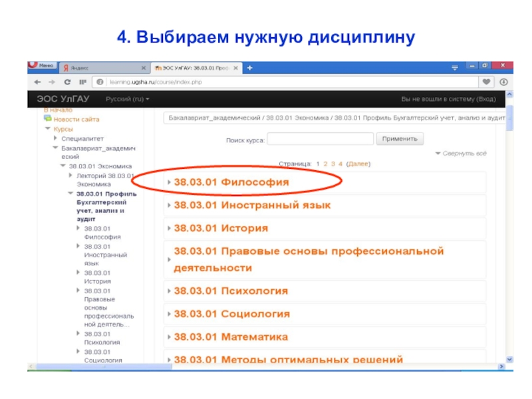Image resolution: width=532 pixels, height=399 pixels.
Task: Open the Speed Dial grid icon
Action: pos(82,82)
